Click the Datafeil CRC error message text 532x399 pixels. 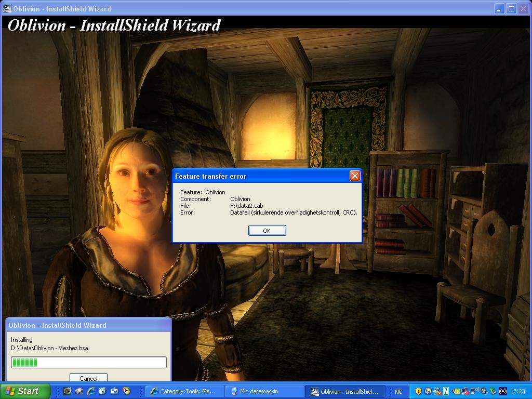click(x=294, y=212)
